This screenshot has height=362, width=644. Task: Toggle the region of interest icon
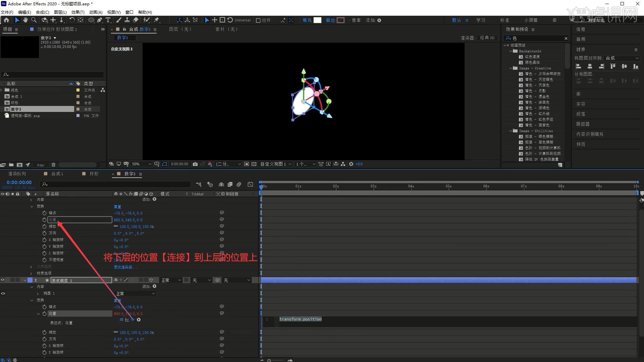[247, 164]
